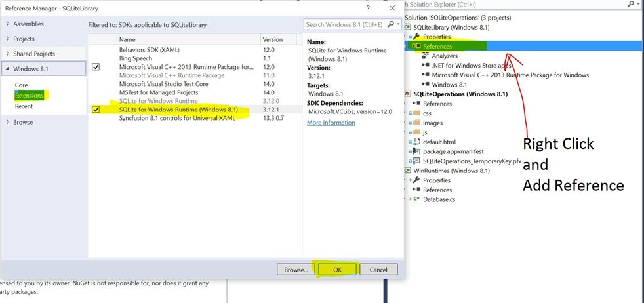
Task: Uncheck Microsoft Visual C++ 2013 Runtime Package checkbox
Action: 96,66
